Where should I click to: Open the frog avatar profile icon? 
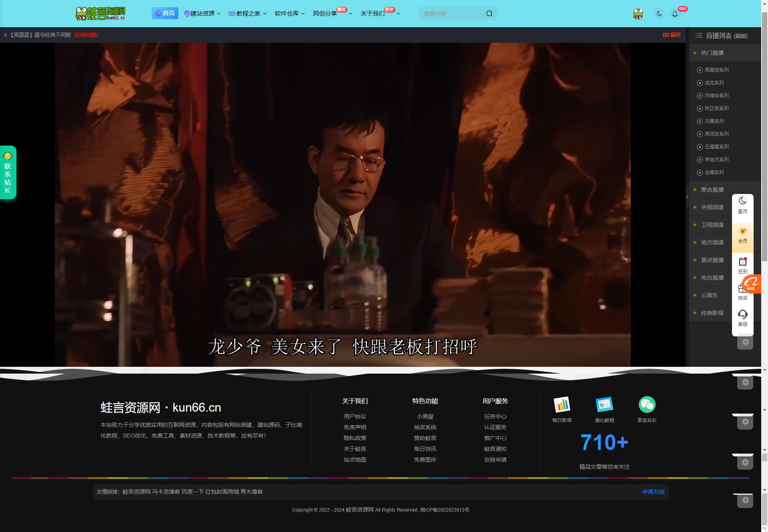pyautogui.click(x=638, y=14)
